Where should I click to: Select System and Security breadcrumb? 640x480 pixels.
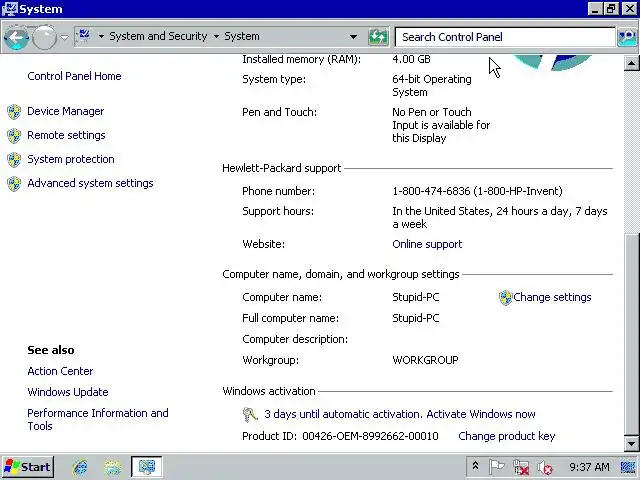pos(158,36)
